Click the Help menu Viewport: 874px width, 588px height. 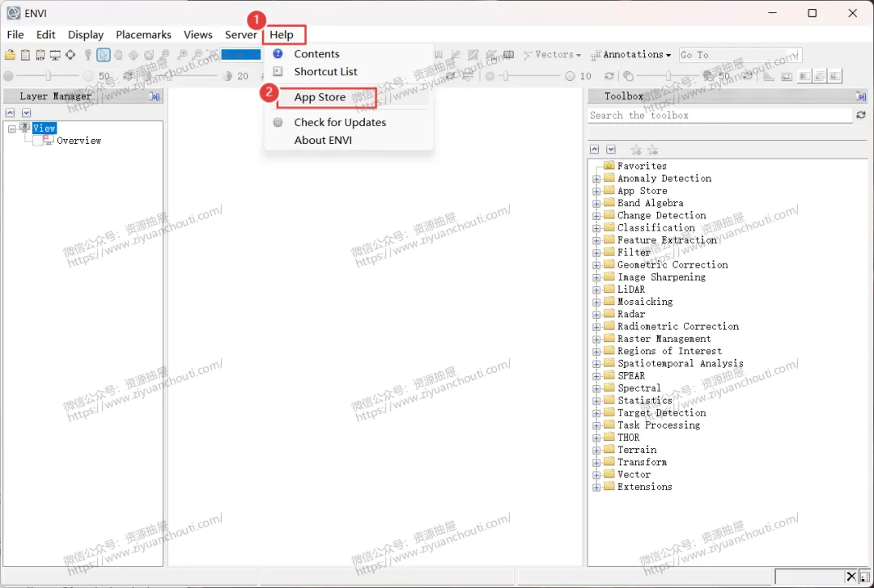[x=282, y=35]
